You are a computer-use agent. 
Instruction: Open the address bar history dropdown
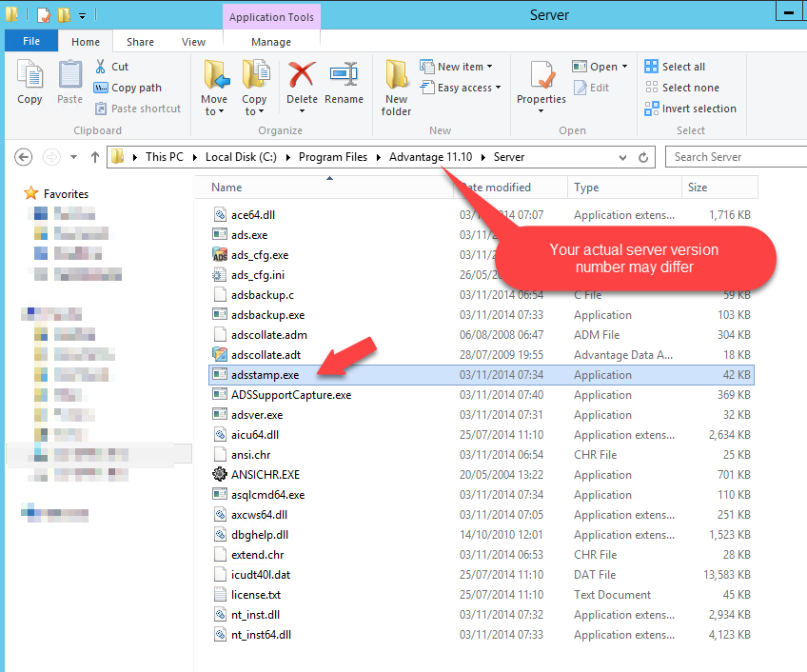click(625, 157)
